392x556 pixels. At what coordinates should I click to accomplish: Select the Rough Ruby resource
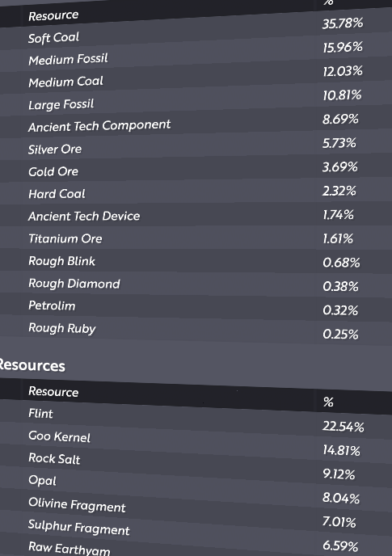(62, 328)
